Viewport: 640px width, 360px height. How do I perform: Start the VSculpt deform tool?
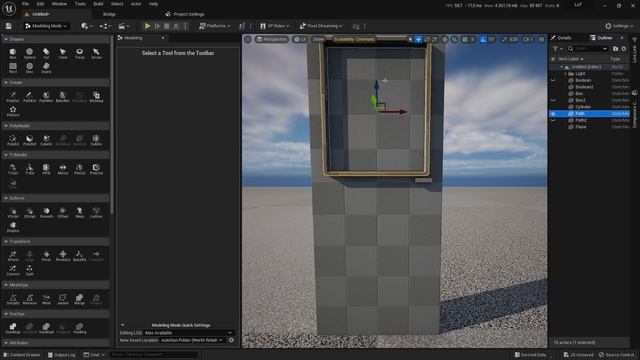tap(13, 213)
